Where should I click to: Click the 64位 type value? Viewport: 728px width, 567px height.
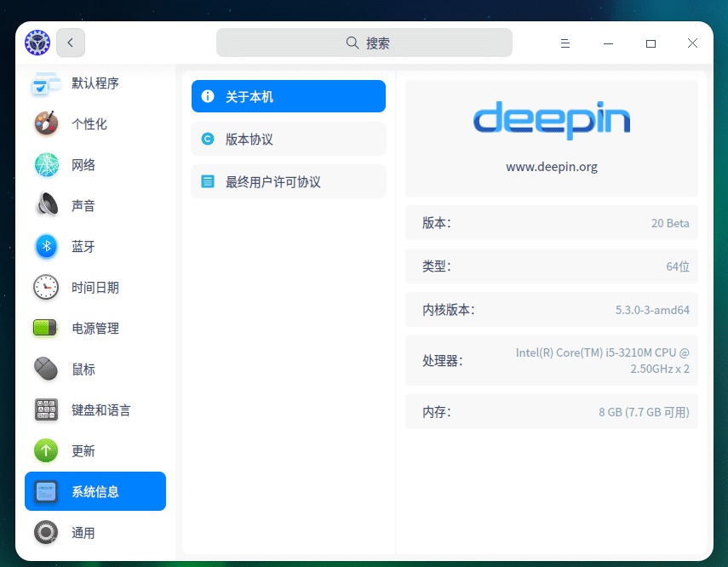pyautogui.click(x=678, y=266)
